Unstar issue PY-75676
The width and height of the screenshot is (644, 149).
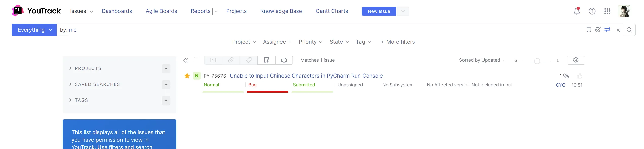coord(187,76)
